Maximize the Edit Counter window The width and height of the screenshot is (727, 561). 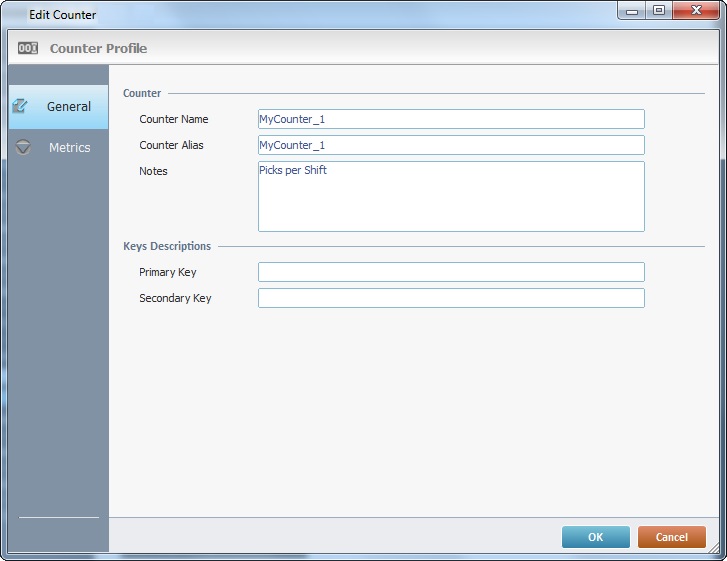coord(659,11)
